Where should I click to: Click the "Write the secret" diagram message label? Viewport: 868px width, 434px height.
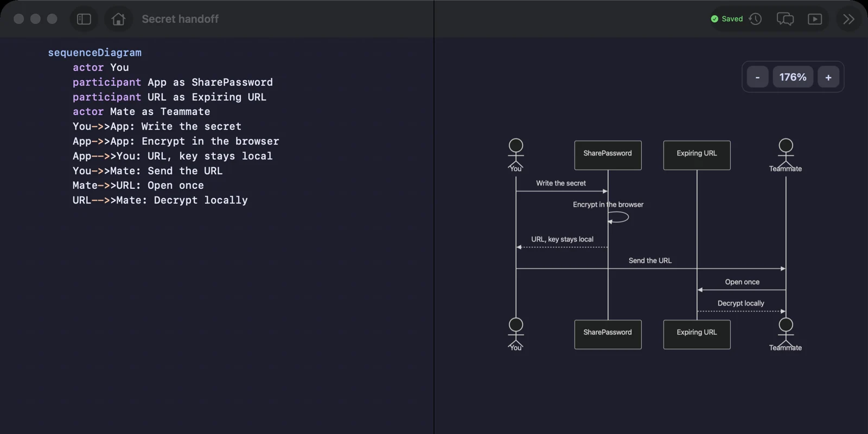[561, 183]
